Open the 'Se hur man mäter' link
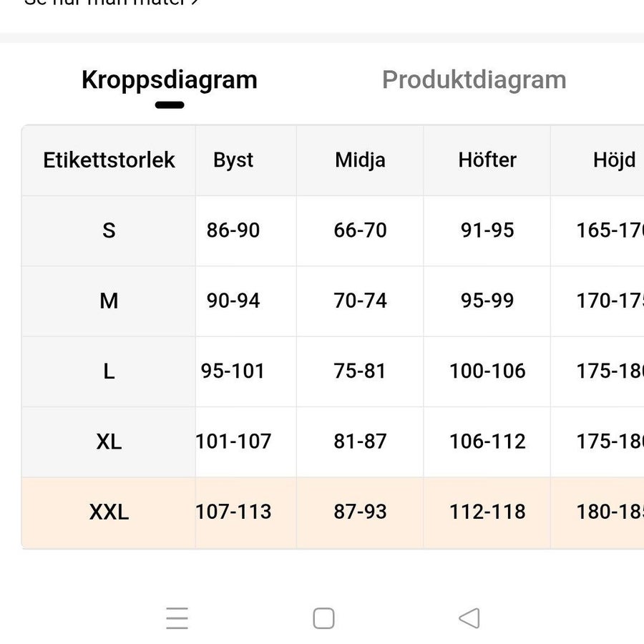The image size is (644, 644). click(112, 2)
